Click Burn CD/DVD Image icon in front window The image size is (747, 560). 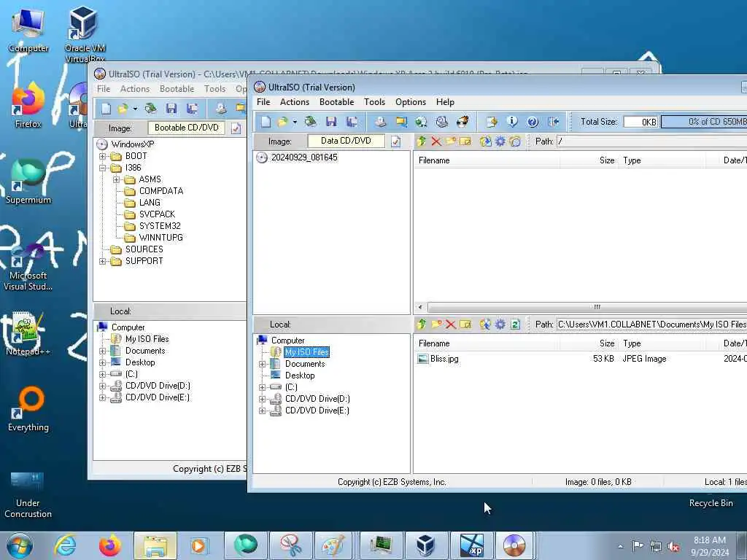click(x=462, y=122)
